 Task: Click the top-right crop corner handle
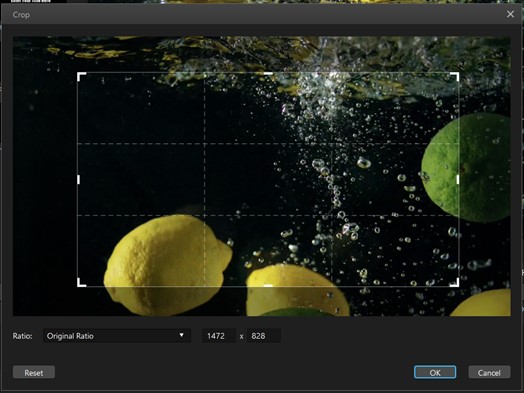[454, 77]
